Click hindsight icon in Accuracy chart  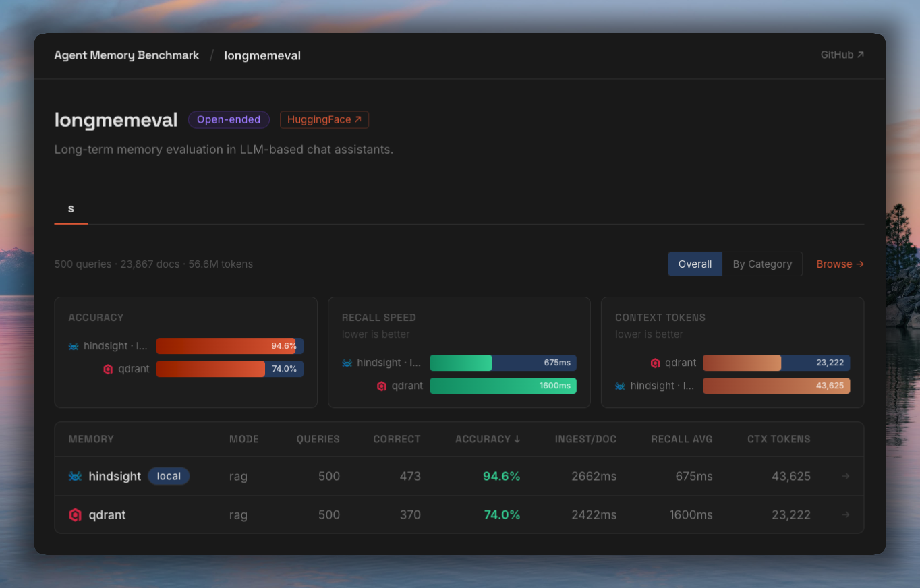[74, 346]
